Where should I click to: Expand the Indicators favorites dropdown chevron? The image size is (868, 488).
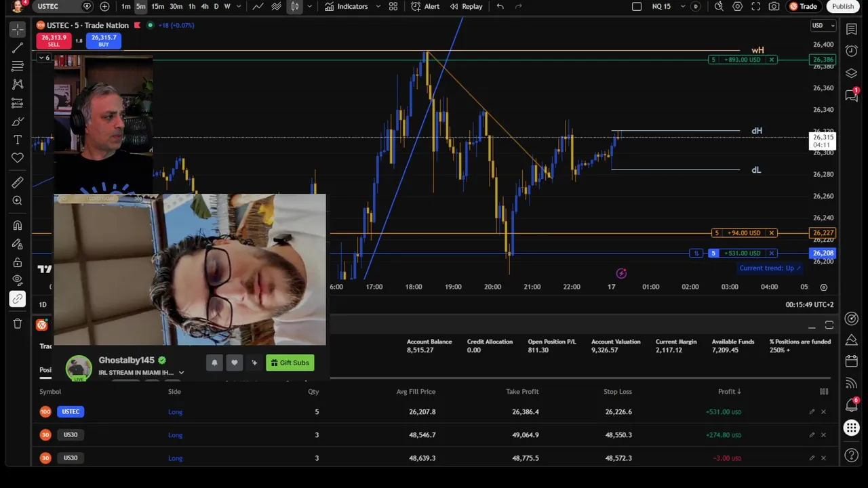pyautogui.click(x=377, y=6)
